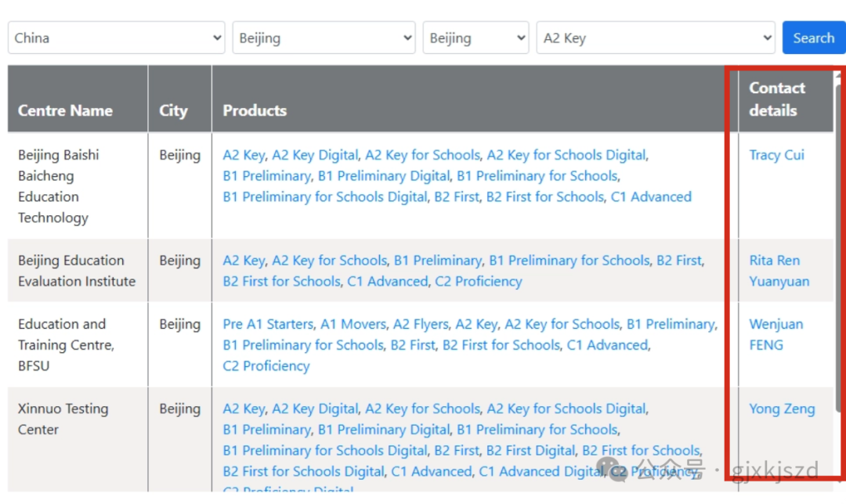Open B1 Preliminary in Evaluation Institute row
The image size is (846, 504).
[x=438, y=261]
